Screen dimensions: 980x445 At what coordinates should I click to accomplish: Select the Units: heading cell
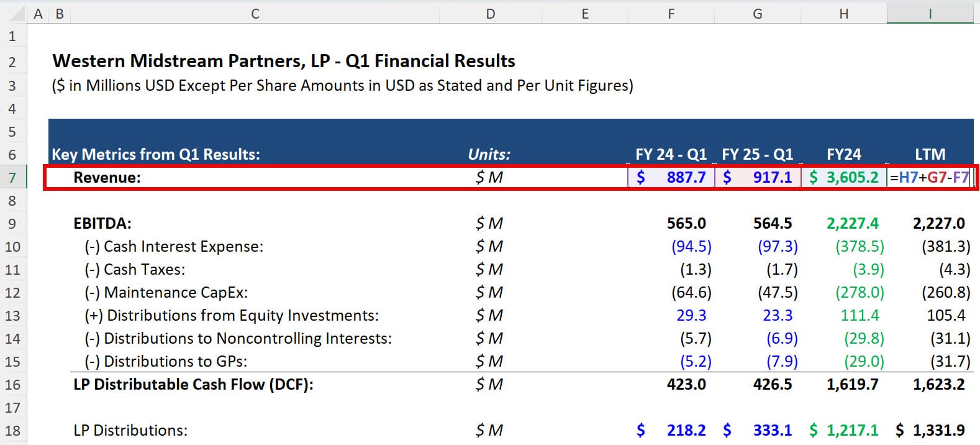click(x=489, y=154)
